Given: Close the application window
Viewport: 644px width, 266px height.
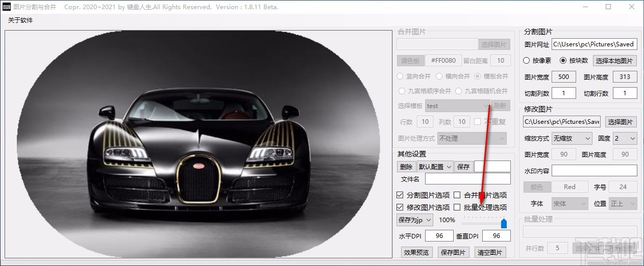Looking at the screenshot, I should 632,7.
